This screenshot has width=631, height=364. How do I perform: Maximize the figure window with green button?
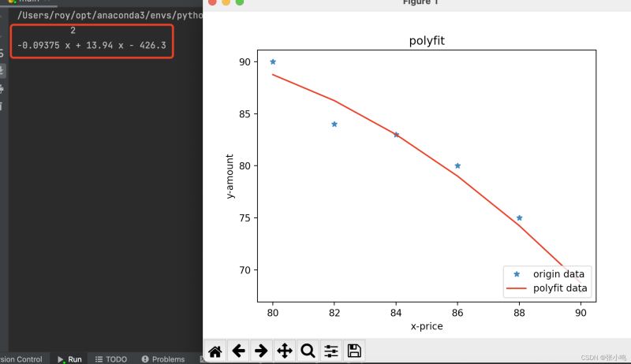240,2
